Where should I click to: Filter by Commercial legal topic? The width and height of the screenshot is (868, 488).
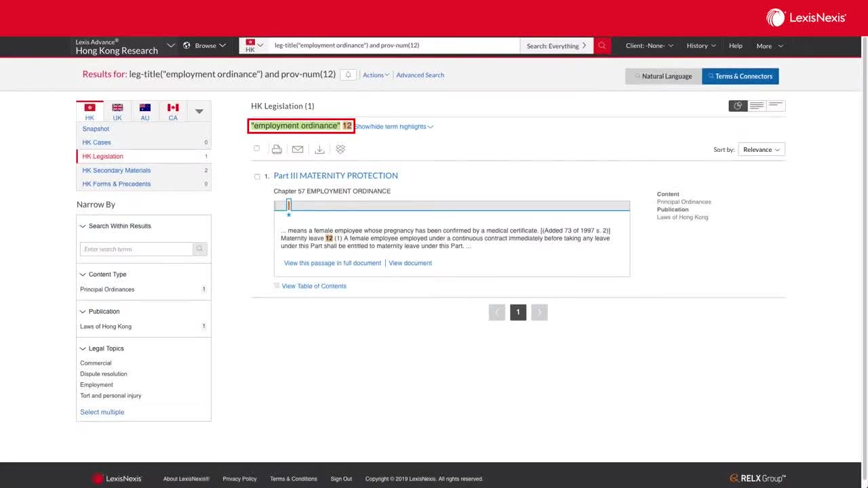point(96,363)
